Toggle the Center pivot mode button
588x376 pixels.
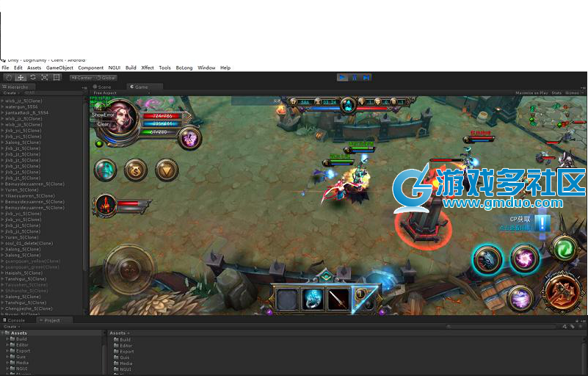point(81,78)
